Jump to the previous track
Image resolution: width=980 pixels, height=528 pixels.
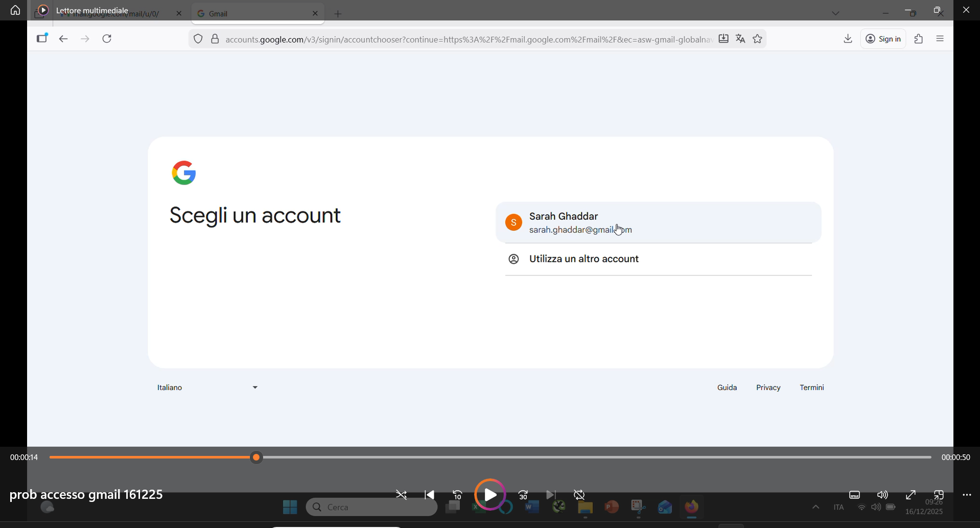(x=430, y=495)
